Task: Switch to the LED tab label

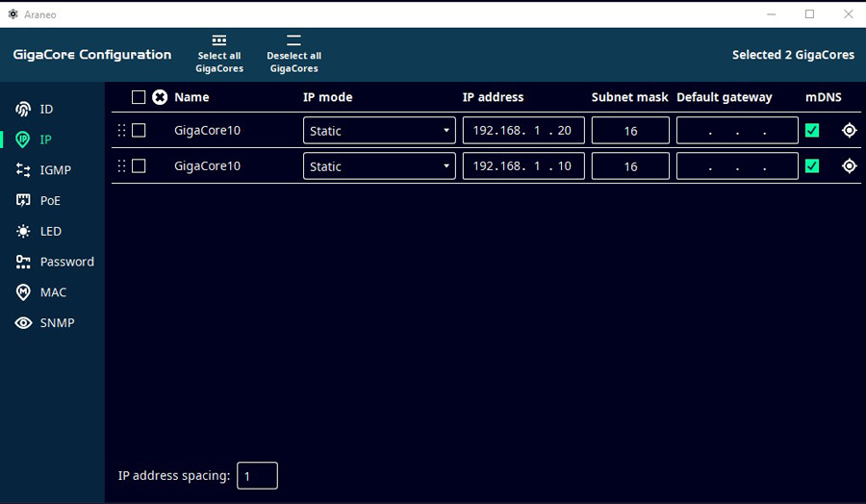Action: (51, 231)
